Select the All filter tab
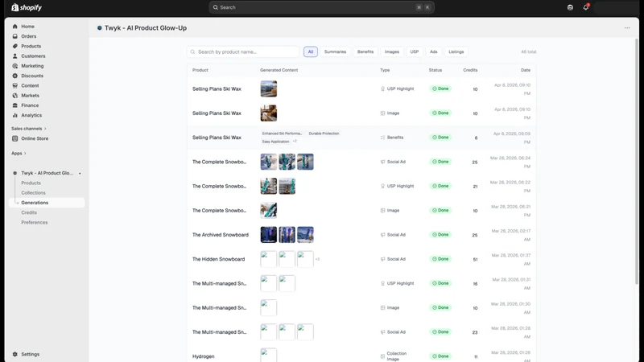Viewport: 644px width, 362px height. coord(311,51)
